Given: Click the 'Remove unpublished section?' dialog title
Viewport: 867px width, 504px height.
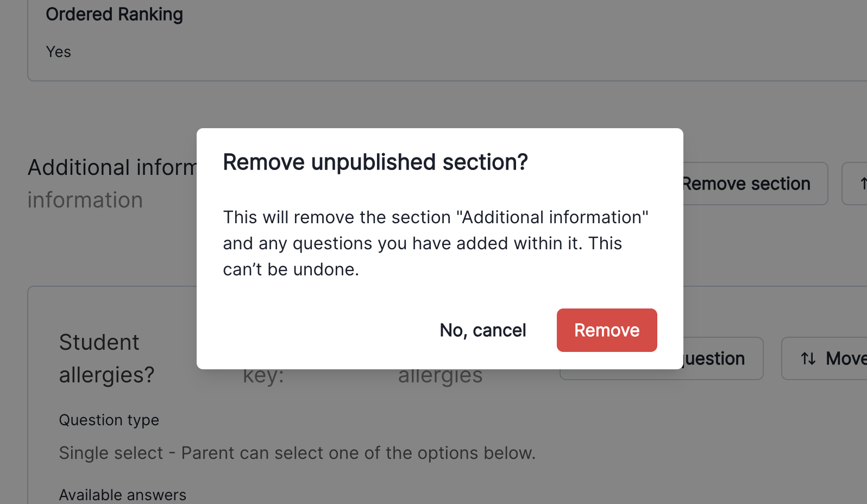Looking at the screenshot, I should pos(375,162).
